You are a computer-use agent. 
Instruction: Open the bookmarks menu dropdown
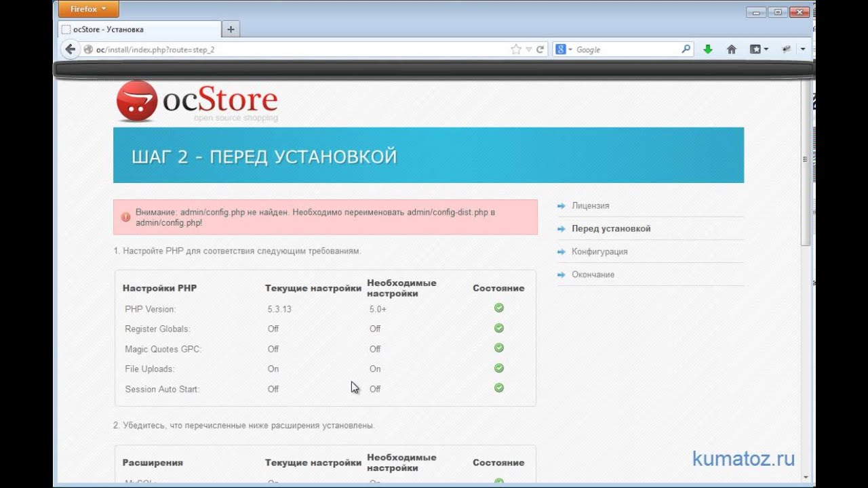[x=759, y=49]
